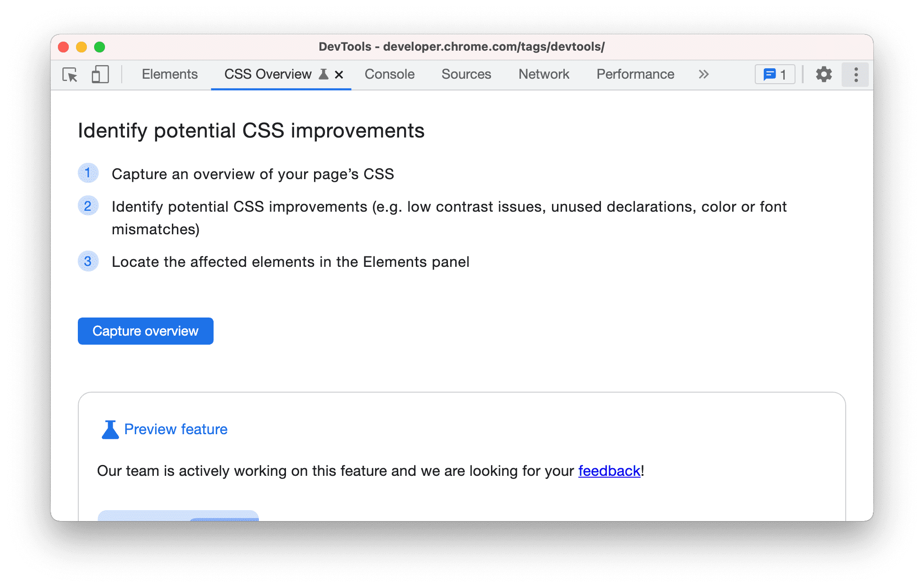
Task: Select the Performance tab
Action: click(634, 75)
